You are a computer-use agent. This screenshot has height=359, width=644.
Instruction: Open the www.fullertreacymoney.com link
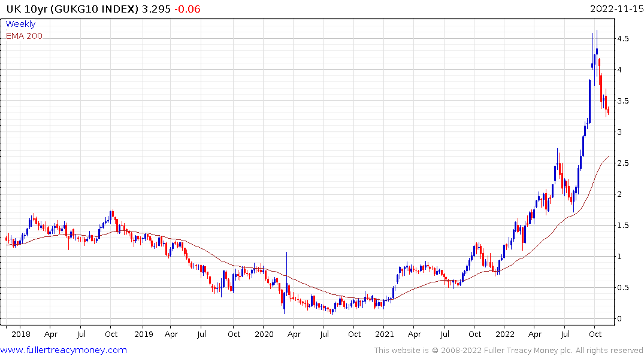64,350
